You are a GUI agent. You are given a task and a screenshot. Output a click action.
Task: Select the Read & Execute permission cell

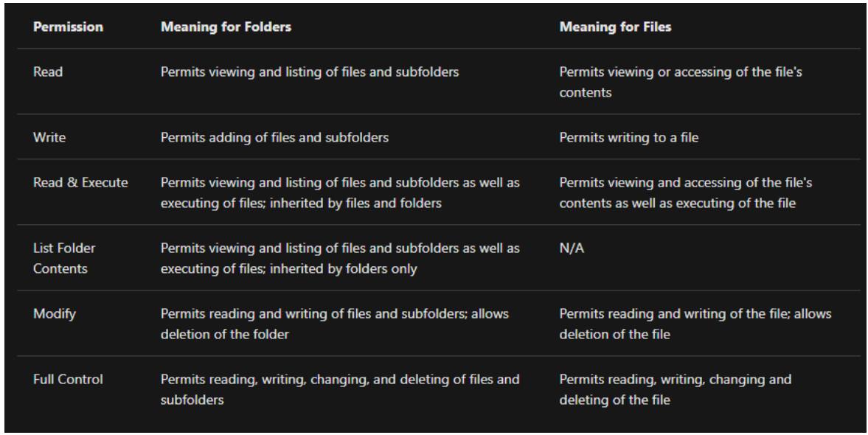(x=80, y=182)
